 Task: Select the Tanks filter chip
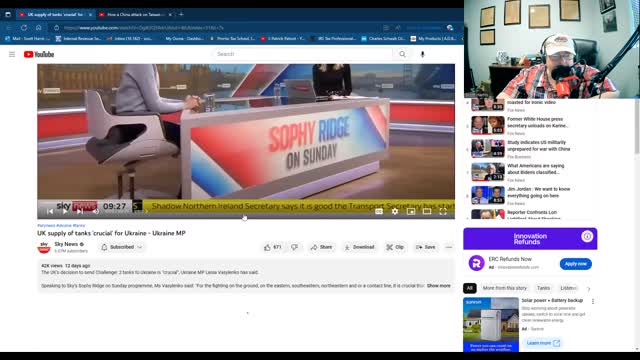543,288
